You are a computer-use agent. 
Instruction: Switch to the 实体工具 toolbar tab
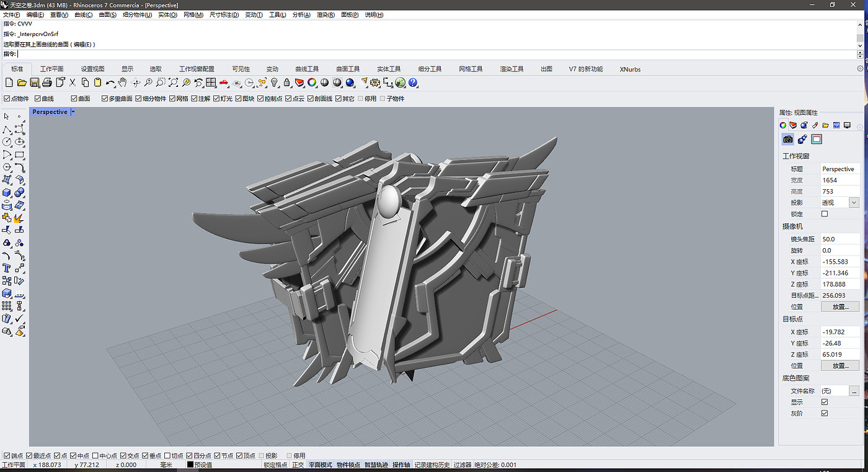(x=389, y=69)
